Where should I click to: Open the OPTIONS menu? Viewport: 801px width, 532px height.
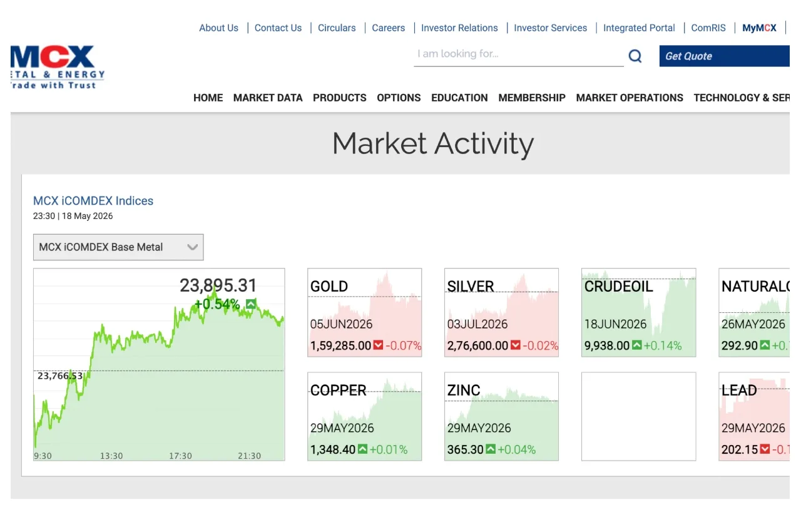(399, 98)
